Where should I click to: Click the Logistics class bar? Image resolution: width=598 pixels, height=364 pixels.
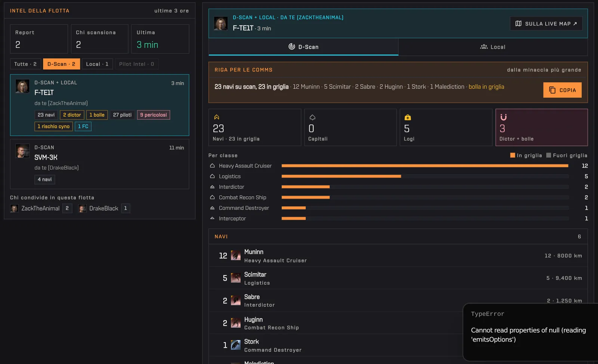(425, 176)
